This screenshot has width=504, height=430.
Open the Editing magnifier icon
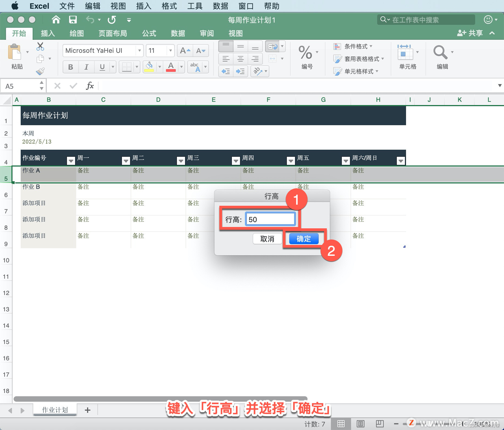point(440,52)
